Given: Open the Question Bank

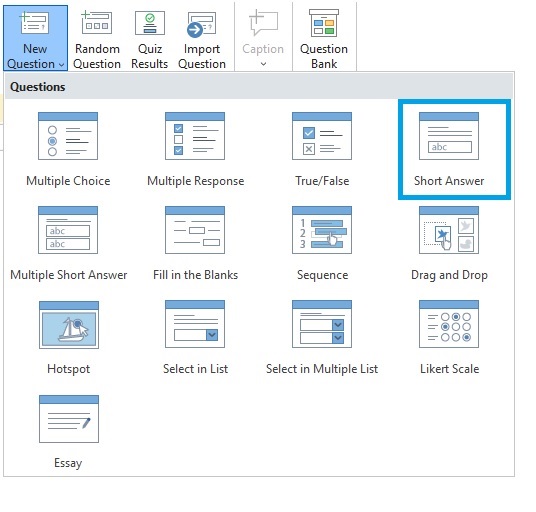Looking at the screenshot, I should [x=324, y=38].
